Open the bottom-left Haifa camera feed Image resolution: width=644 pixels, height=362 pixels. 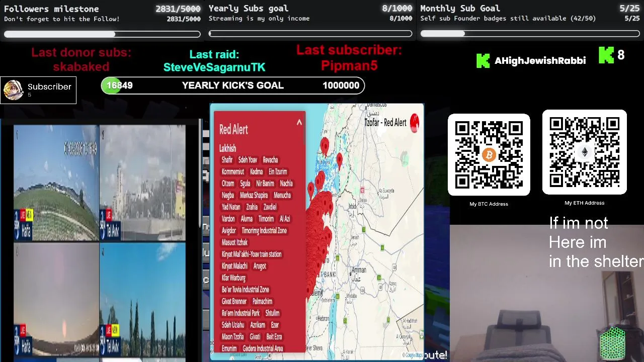(x=56, y=300)
